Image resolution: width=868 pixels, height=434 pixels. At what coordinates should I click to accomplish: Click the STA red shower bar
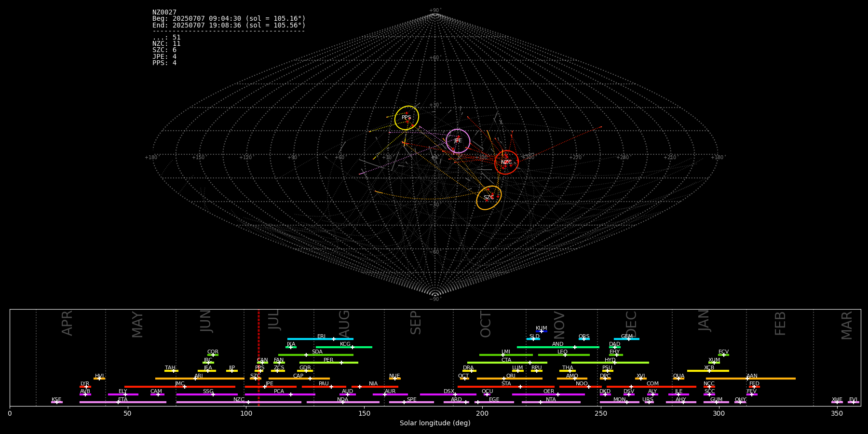(506, 387)
